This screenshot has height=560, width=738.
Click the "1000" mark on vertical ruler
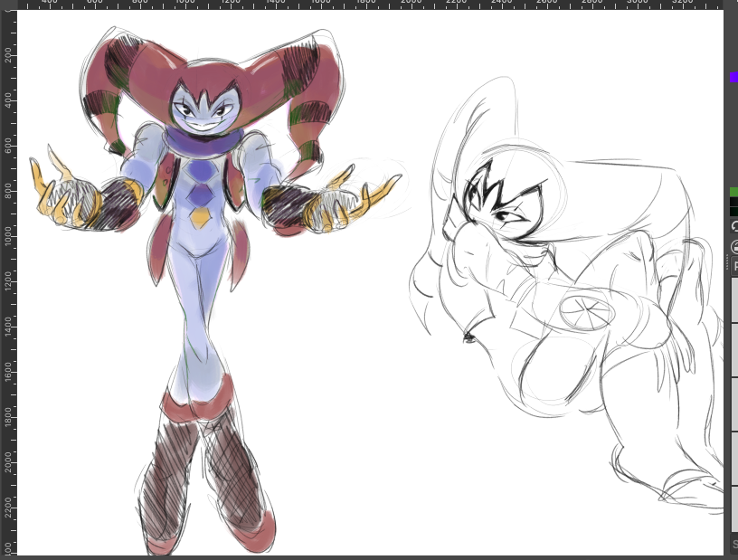click(x=8, y=237)
